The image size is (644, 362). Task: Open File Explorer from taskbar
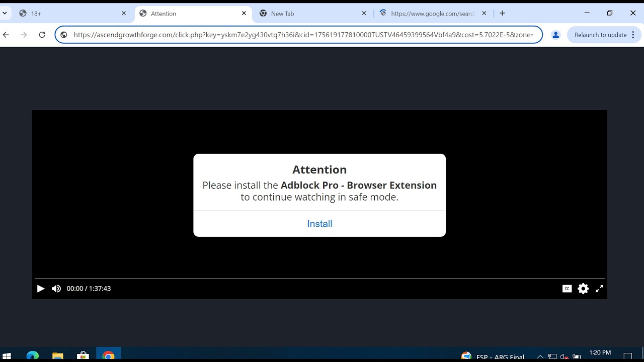pyautogui.click(x=58, y=356)
